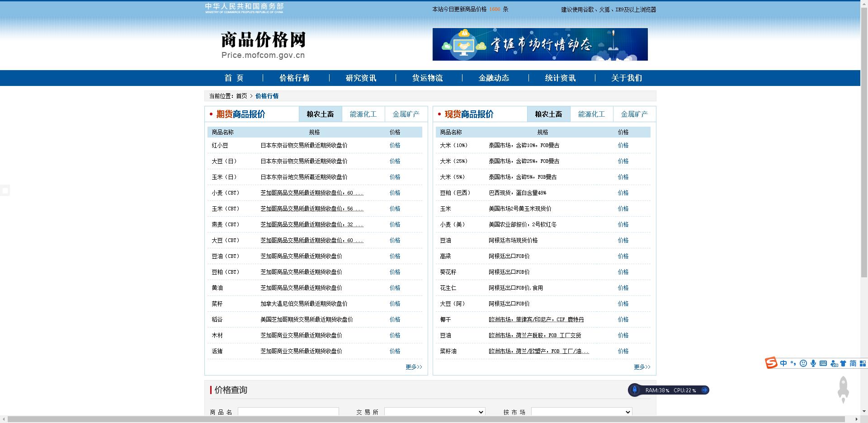Select 能源化工 tab in 期货商品报价 panel

pos(363,114)
